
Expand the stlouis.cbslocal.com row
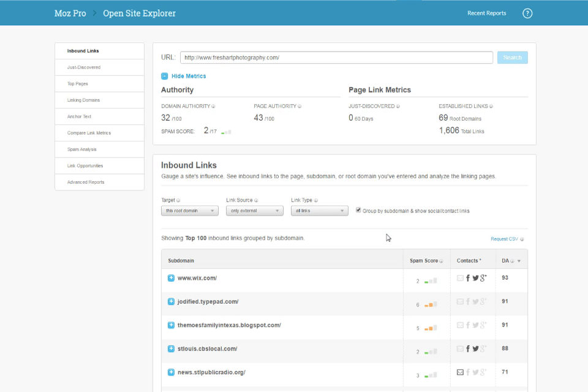pyautogui.click(x=171, y=349)
